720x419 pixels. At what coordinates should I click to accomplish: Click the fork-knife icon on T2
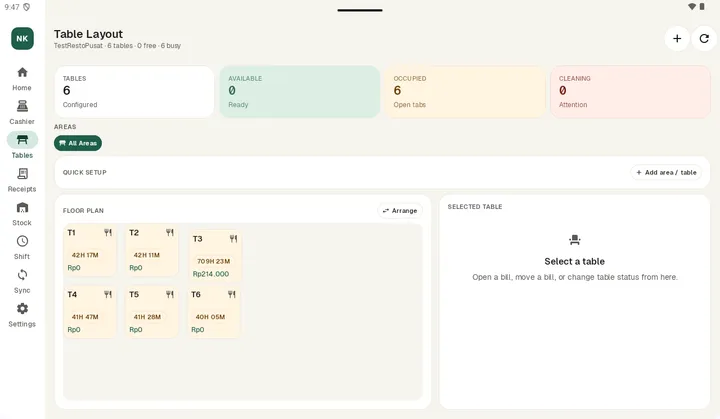point(170,232)
